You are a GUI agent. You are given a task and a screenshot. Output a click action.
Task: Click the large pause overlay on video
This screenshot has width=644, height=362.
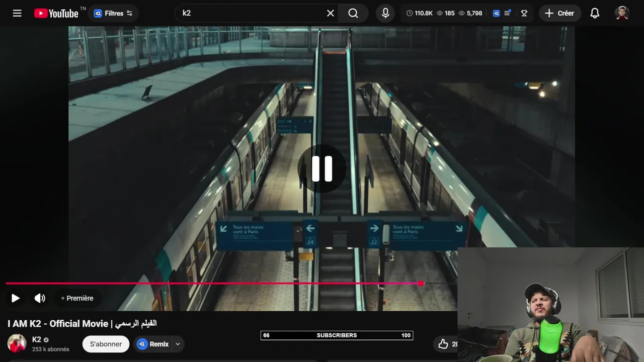click(322, 168)
